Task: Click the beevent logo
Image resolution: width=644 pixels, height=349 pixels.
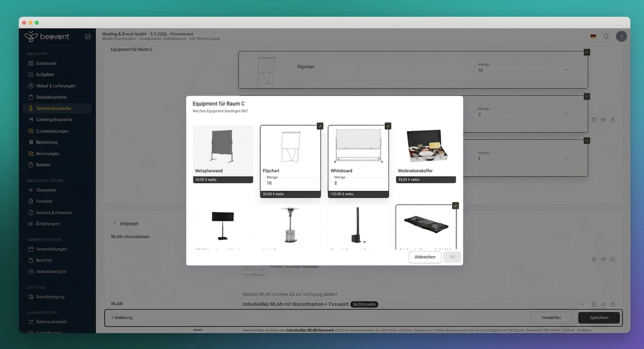Action: point(47,37)
